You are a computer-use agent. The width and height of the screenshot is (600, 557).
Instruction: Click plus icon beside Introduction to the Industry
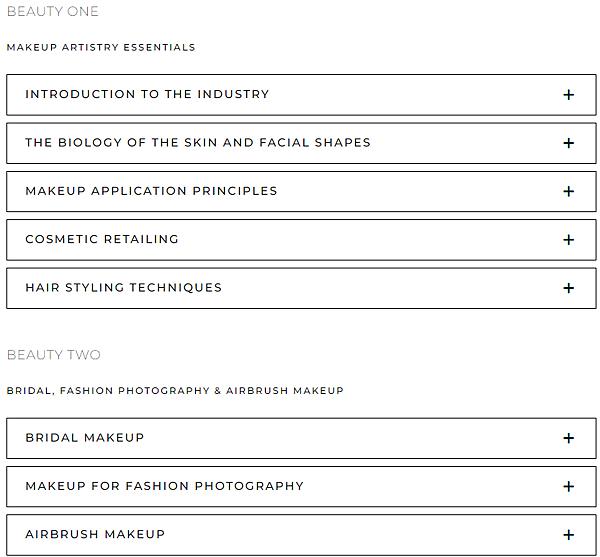(x=568, y=95)
